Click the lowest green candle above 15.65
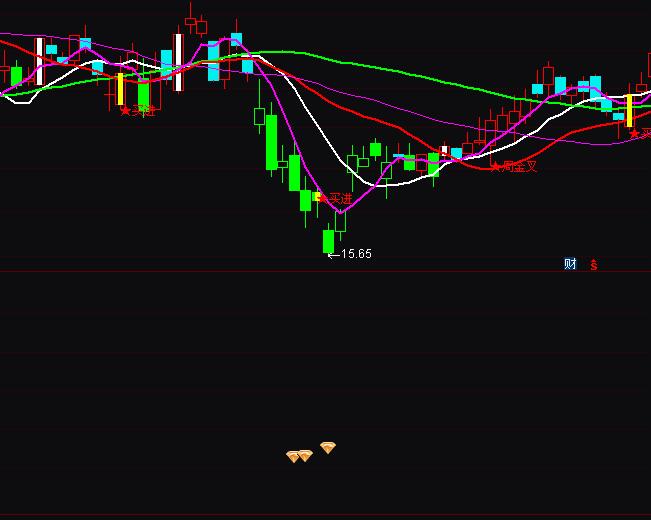This screenshot has width=651, height=520. pos(328,241)
